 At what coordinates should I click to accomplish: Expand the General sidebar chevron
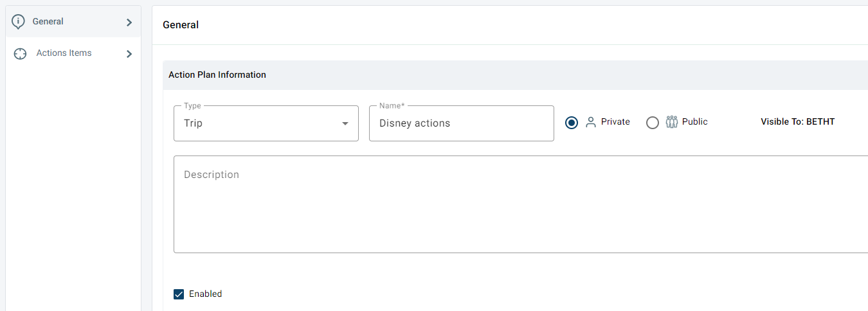point(129,22)
